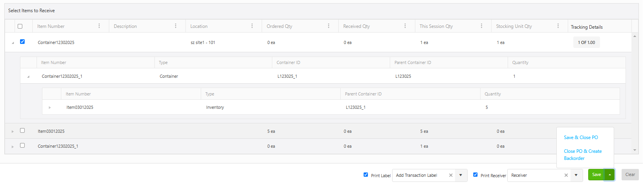Uncheck the Container12302025 row checkbox
The image size is (644, 187).
point(22,42)
